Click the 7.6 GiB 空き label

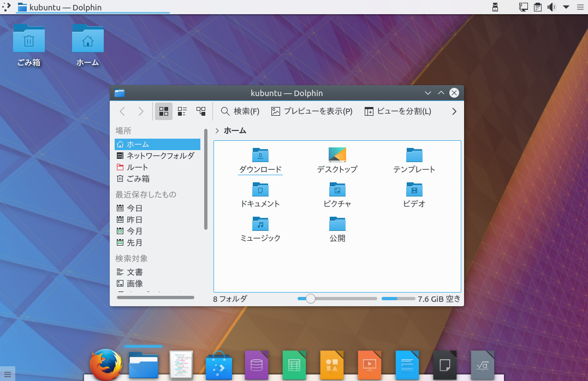[439, 299]
